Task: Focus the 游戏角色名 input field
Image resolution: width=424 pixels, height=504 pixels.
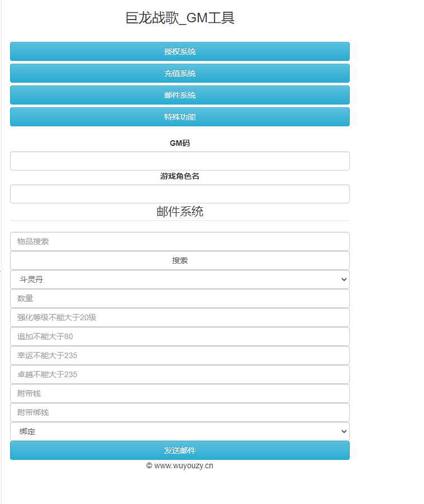Action: click(x=180, y=194)
